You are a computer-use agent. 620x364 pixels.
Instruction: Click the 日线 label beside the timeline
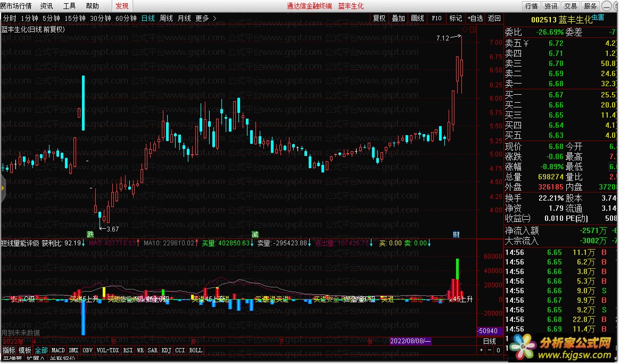click(x=490, y=341)
